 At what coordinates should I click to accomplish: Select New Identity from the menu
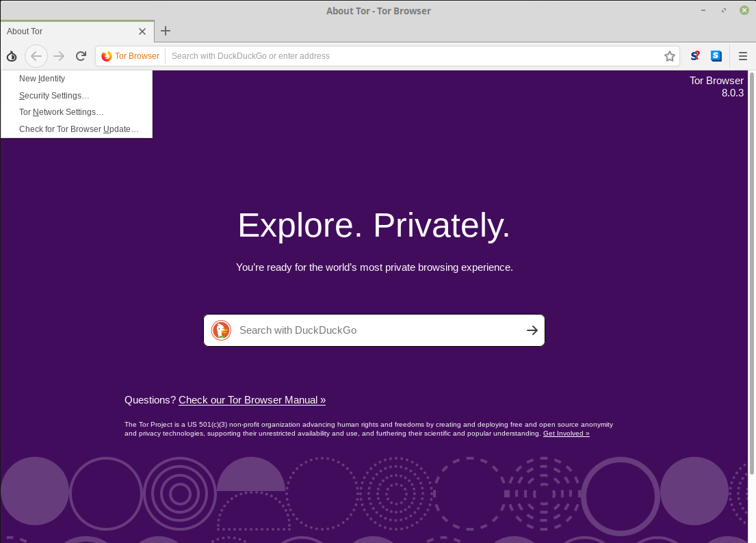77,79
